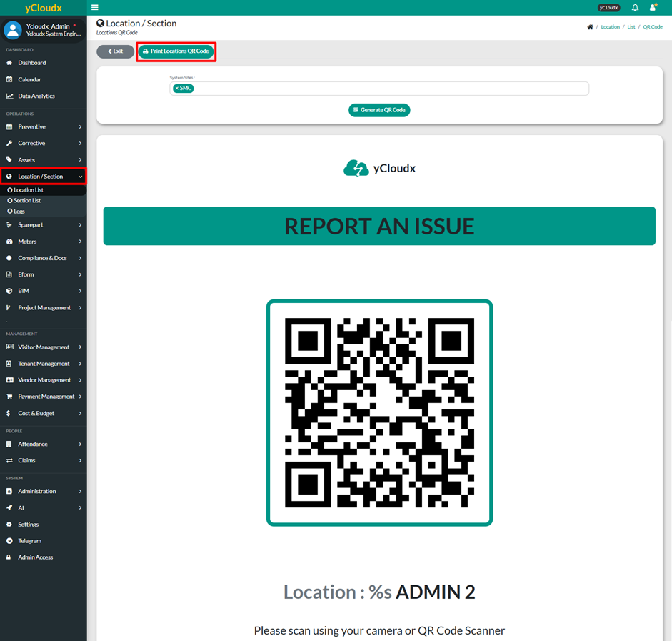
Task: Open the hamburger menu toggle
Action: point(95,7)
